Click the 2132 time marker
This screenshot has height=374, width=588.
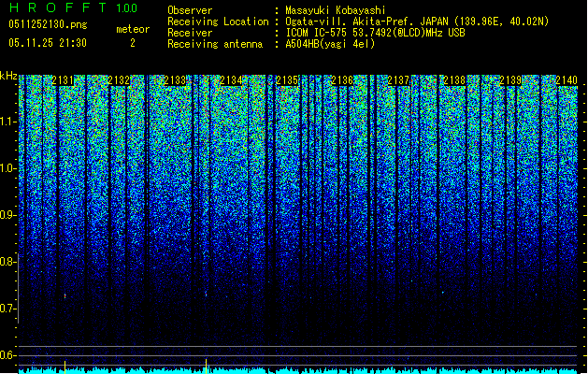(x=119, y=80)
